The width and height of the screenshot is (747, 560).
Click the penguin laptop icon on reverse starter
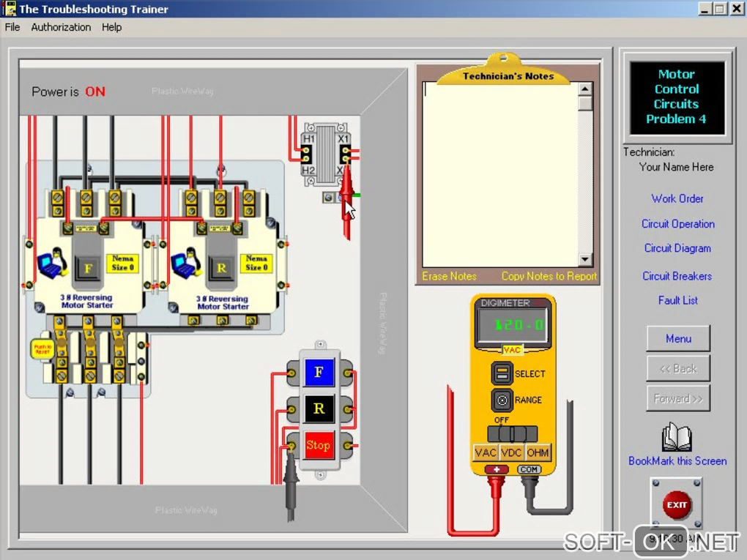click(x=186, y=263)
